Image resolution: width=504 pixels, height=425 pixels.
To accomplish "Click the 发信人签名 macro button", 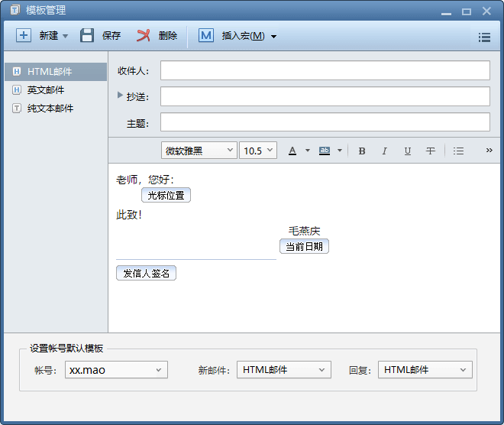I will click(x=146, y=273).
